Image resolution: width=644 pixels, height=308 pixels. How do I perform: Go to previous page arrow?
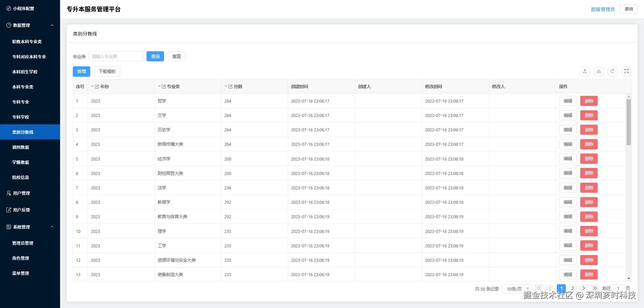[550, 288]
